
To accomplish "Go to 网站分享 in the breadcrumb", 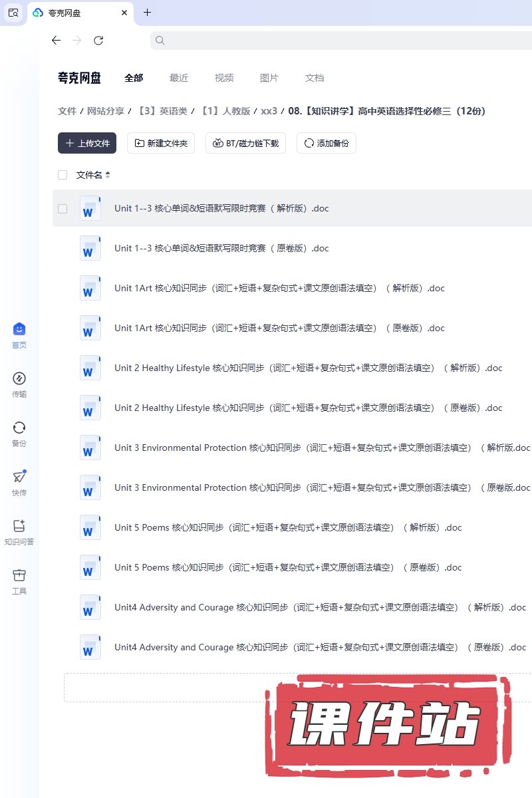I will coord(106,111).
